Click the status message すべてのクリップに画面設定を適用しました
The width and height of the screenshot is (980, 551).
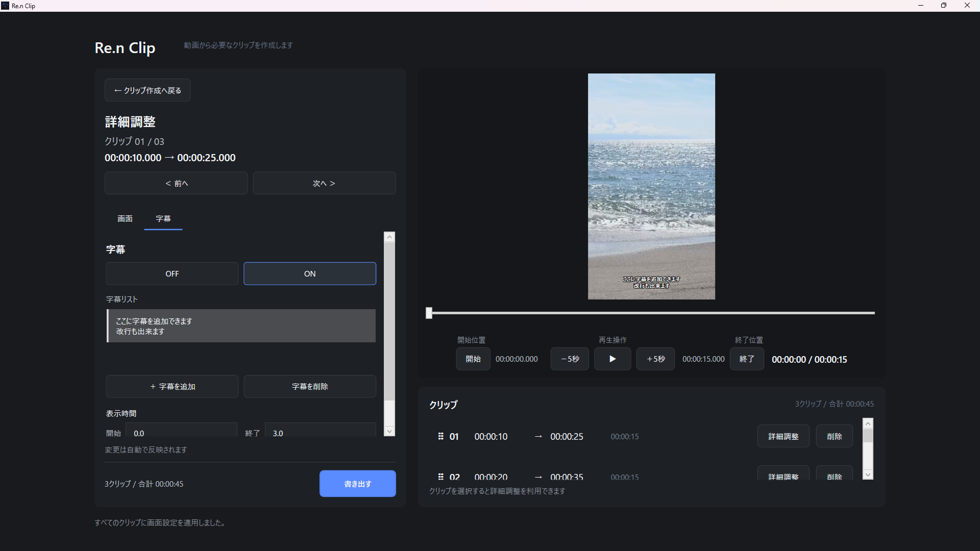click(x=160, y=522)
